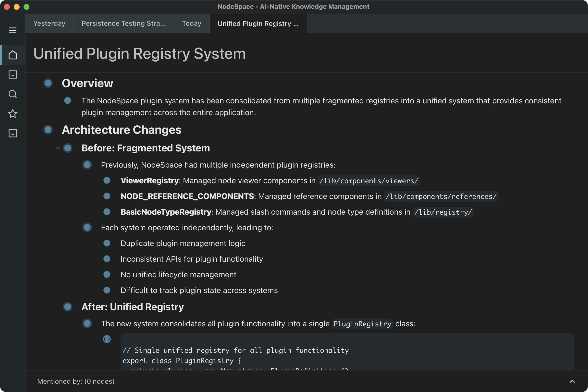Click the bullet marker beside Architecture Changes
Viewport: 588px width, 392px height.
tap(48, 130)
